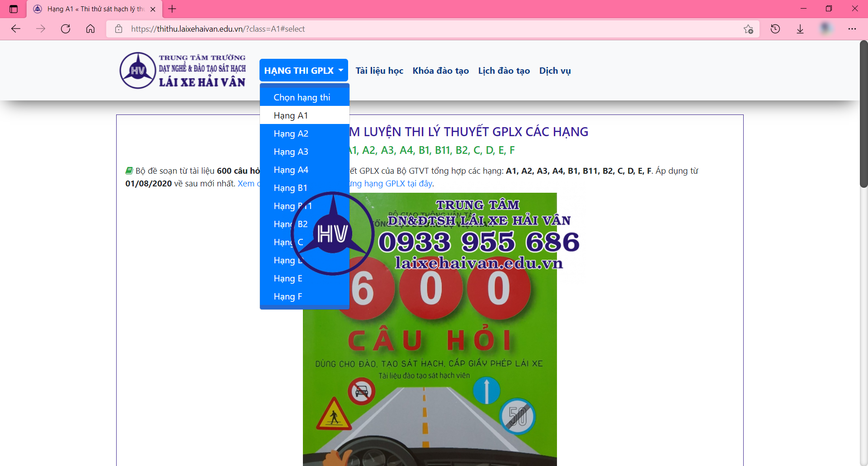Select Hạng A2 from the dropdown

[x=291, y=133]
